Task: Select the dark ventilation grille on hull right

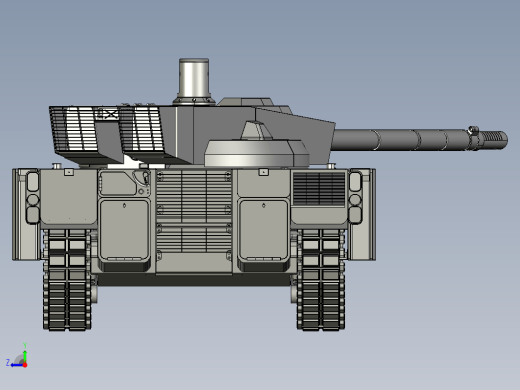Action: [319, 188]
